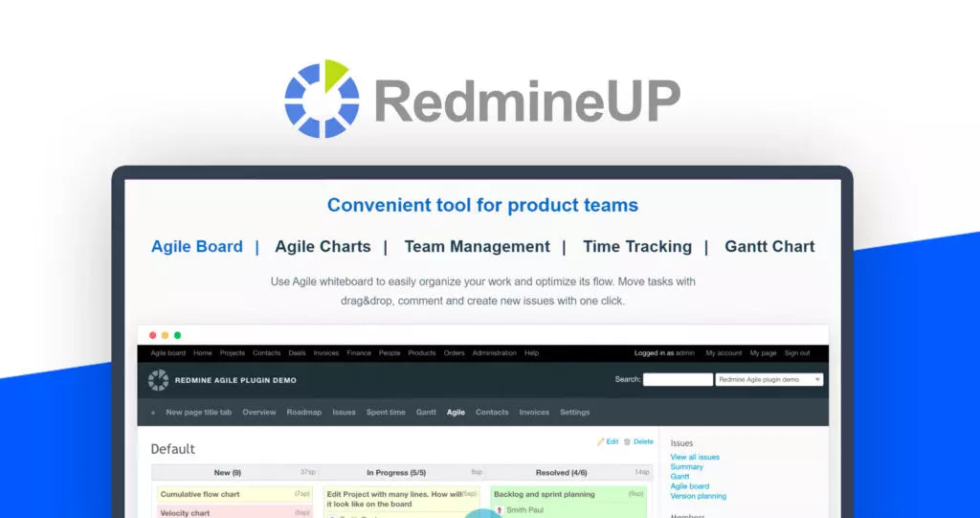The height and width of the screenshot is (518, 980).
Task: Click the green window dot
Action: 177,335
